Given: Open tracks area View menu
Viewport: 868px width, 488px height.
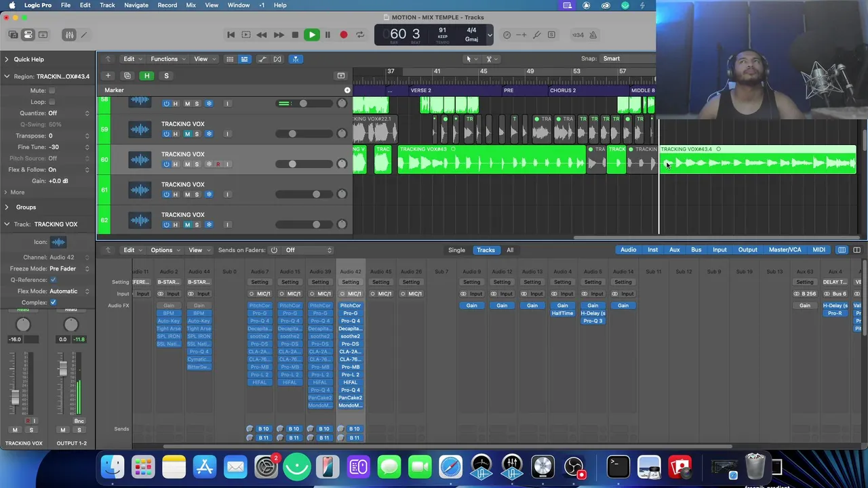Looking at the screenshot, I should [203, 59].
